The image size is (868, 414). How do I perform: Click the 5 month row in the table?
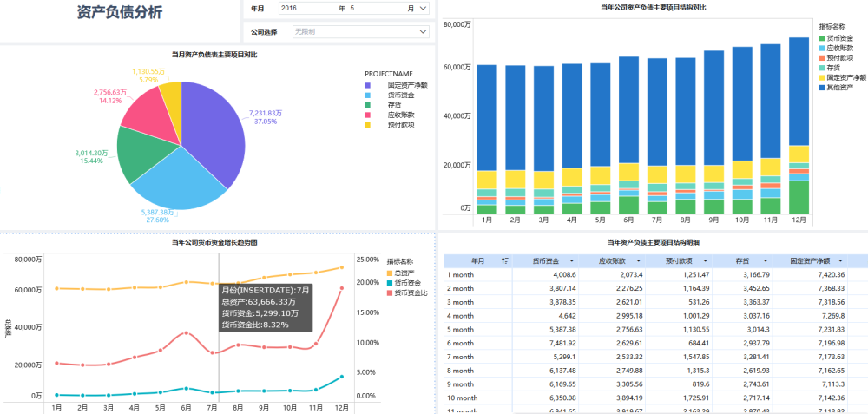coord(460,330)
